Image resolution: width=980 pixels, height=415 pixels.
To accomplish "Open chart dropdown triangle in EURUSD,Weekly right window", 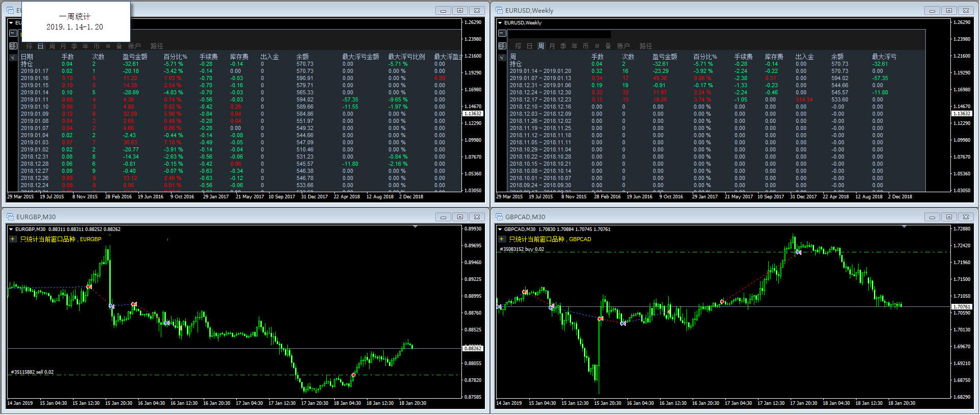I will (x=500, y=23).
